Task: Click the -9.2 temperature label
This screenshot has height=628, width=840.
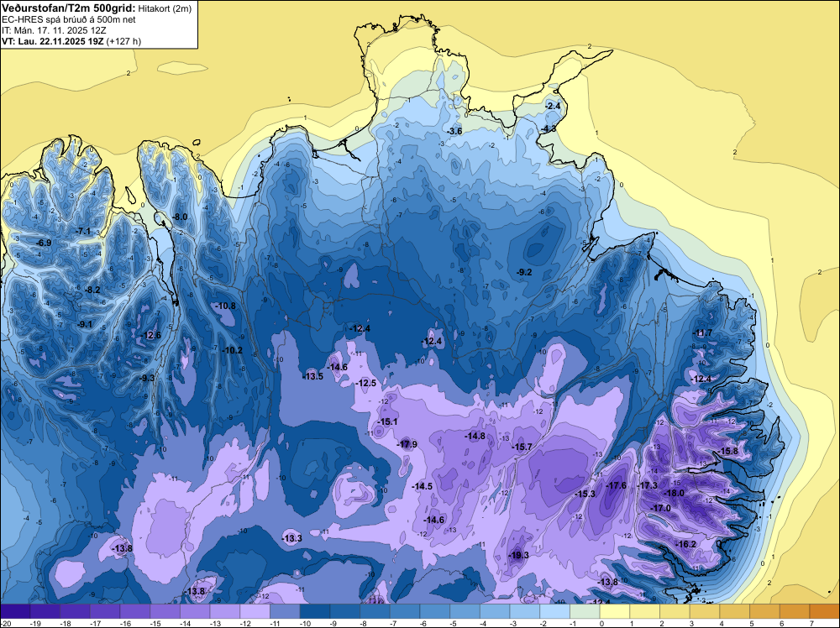Action: (524, 273)
